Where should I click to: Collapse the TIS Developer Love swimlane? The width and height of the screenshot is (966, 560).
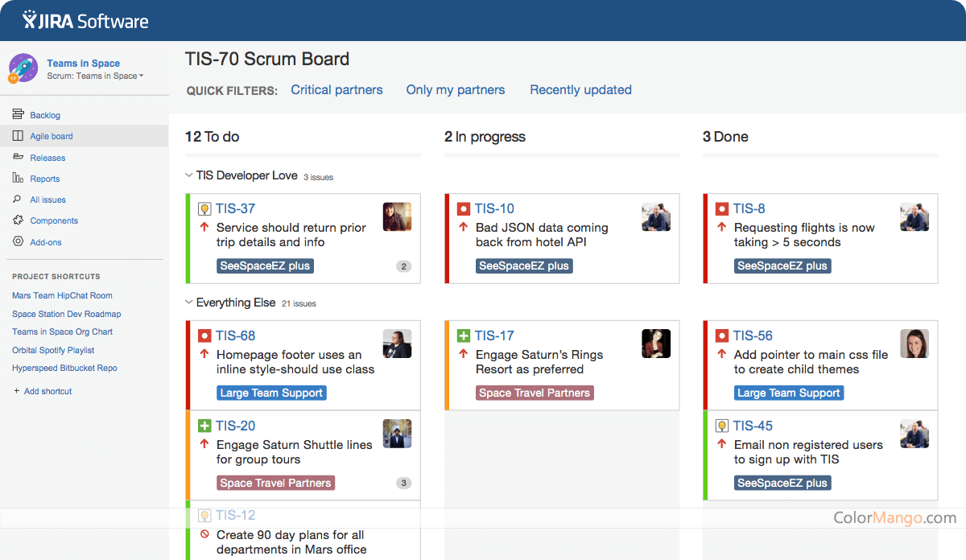pyautogui.click(x=188, y=175)
